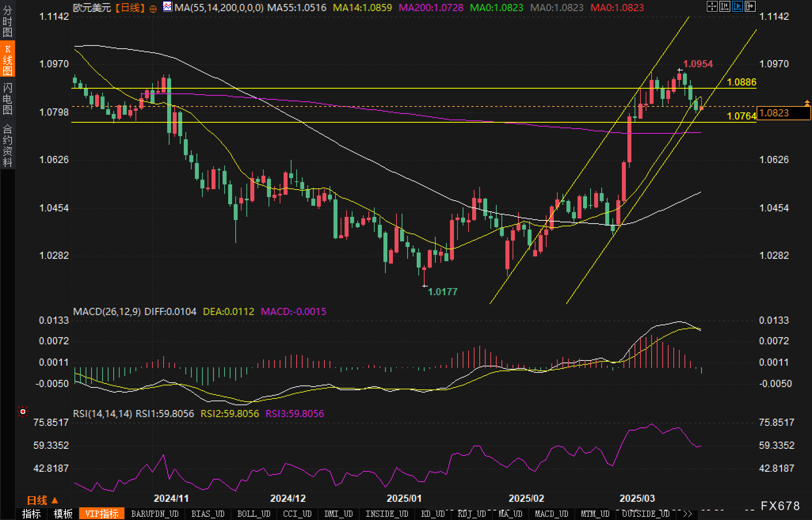Image resolution: width=812 pixels, height=520 pixels.
Task: Toggle the blue highlighted chart-axis icon
Action: [x=737, y=6]
